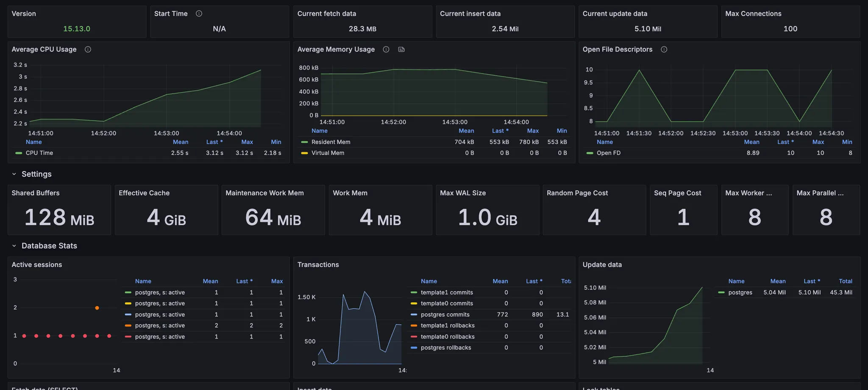Click the Transactions panel title
The image size is (868, 390).
tap(318, 265)
